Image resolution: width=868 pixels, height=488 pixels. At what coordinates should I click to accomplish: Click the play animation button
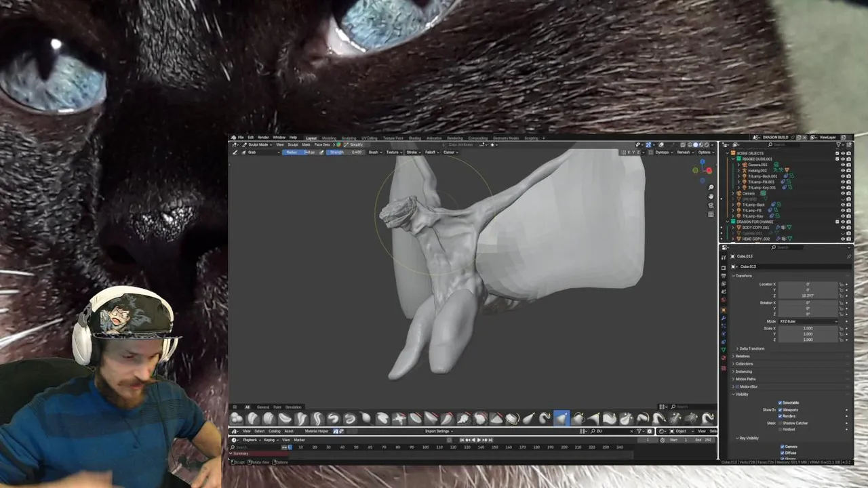479,440
